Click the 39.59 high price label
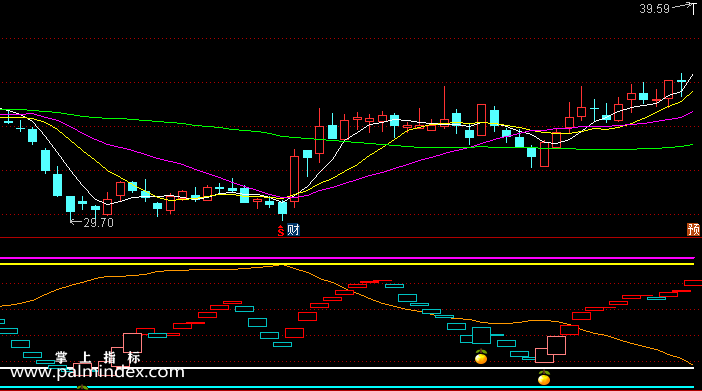 point(654,9)
